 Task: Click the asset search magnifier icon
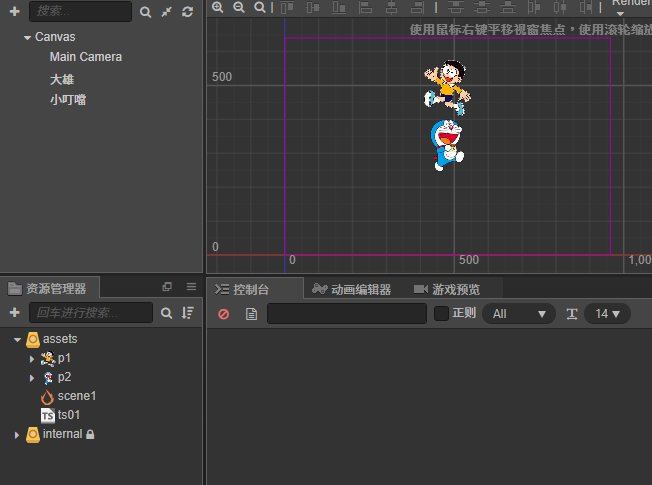click(x=166, y=313)
